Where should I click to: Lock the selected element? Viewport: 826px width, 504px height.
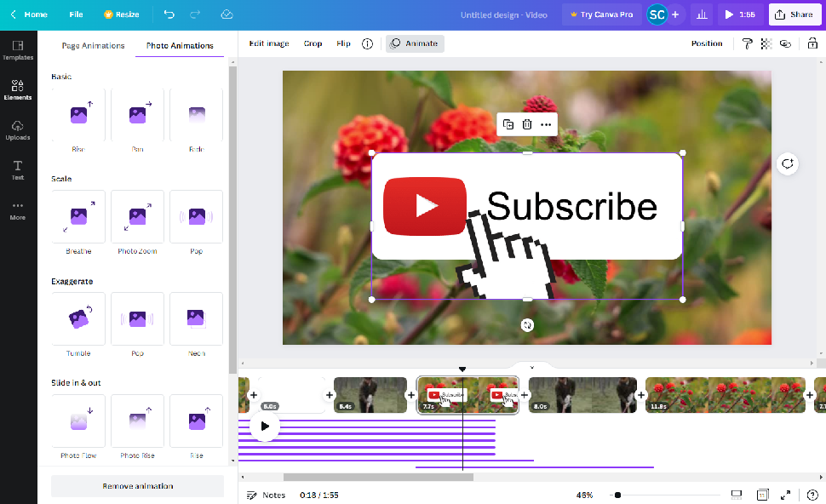coord(812,43)
